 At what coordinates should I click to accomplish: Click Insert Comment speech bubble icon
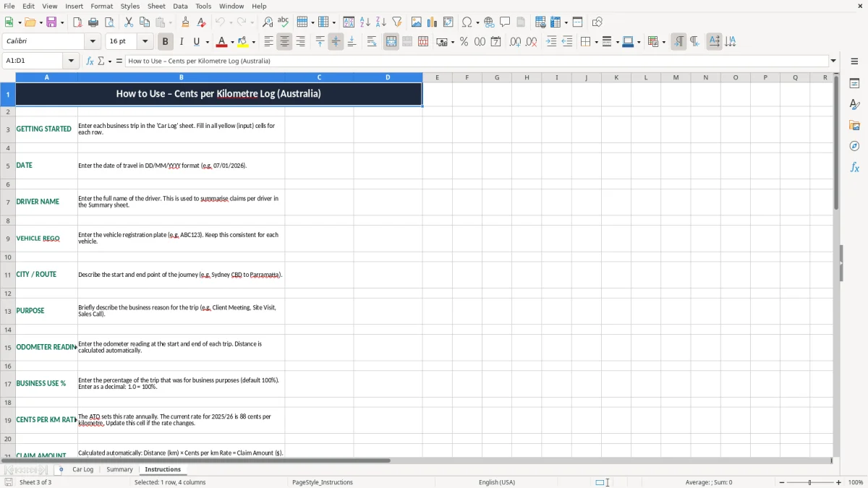(505, 22)
